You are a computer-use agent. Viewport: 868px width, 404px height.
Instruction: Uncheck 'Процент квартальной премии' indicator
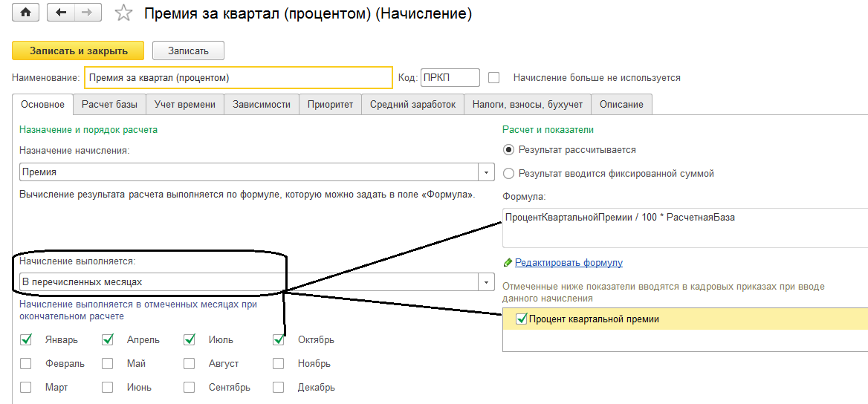(521, 319)
